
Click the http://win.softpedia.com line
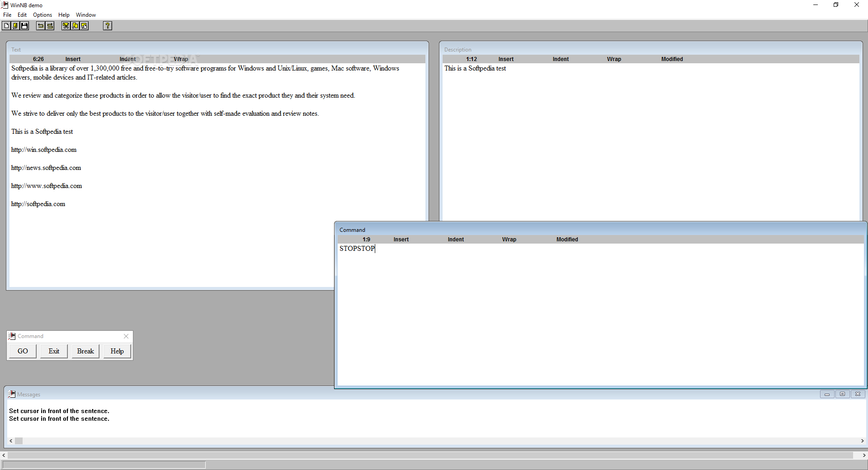[x=44, y=150]
